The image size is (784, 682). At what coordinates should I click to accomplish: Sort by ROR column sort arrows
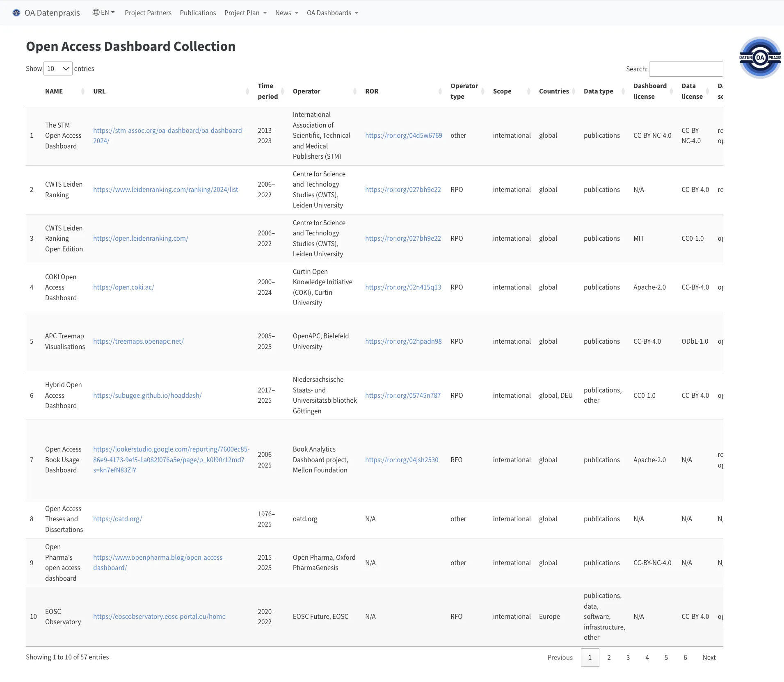[x=440, y=91]
